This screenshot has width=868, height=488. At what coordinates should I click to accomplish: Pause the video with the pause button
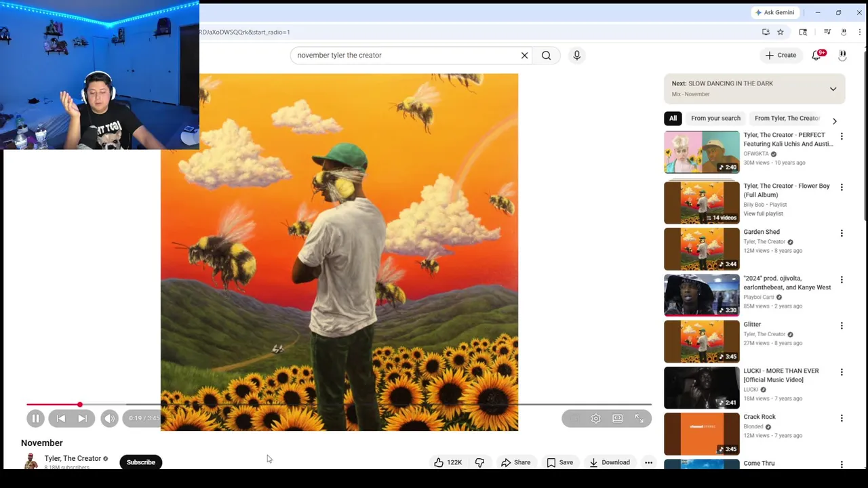(x=35, y=419)
